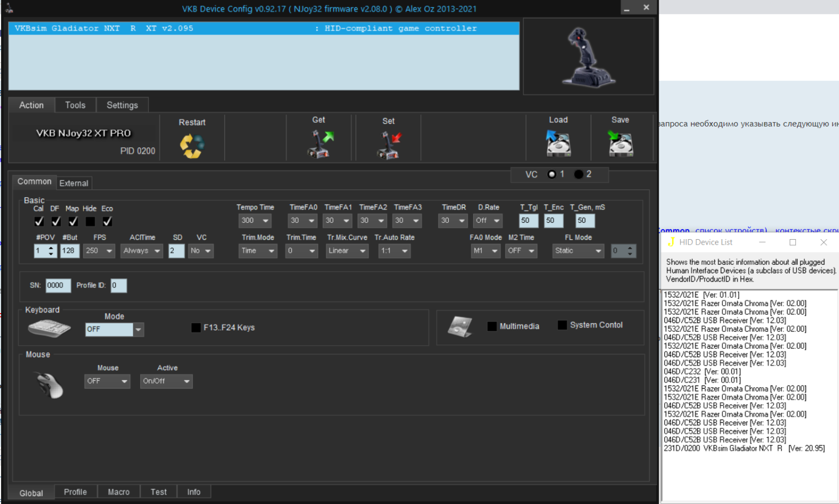
Task: Open the FL Mode dropdown
Action: 579,251
